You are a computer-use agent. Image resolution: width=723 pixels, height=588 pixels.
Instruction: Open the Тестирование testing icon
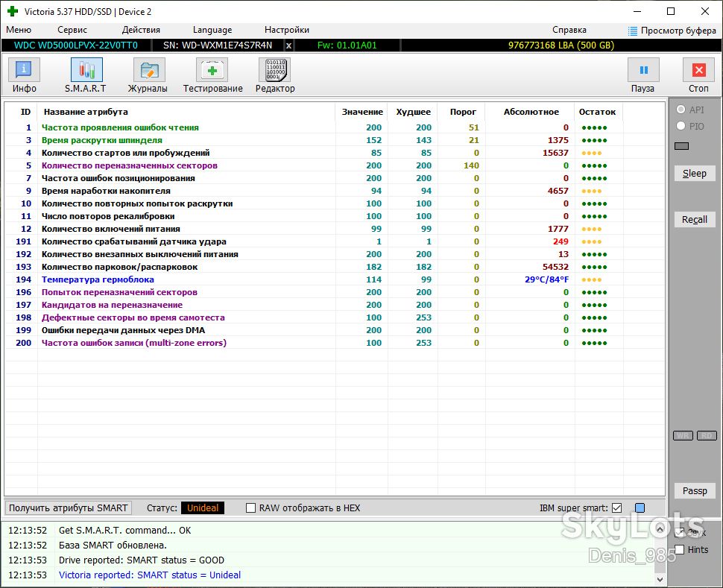pyautogui.click(x=212, y=70)
